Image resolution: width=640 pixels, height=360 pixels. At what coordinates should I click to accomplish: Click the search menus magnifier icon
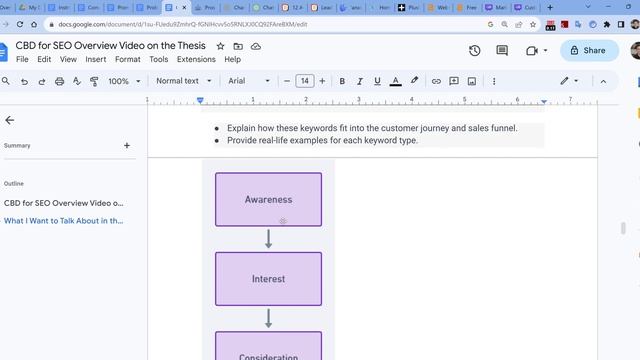pos(6,81)
